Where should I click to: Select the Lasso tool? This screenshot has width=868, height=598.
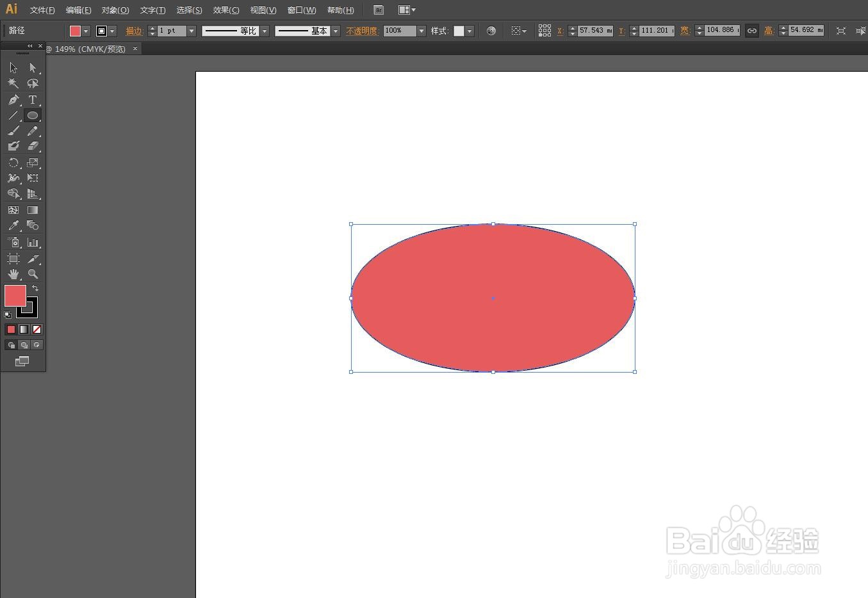(x=33, y=83)
